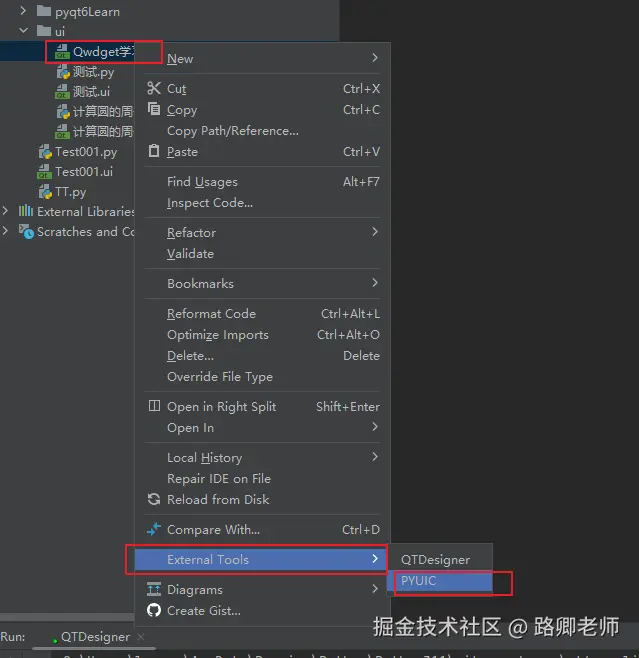Open the Bookmarks submenu arrow
The width and height of the screenshot is (639, 658).
375,283
